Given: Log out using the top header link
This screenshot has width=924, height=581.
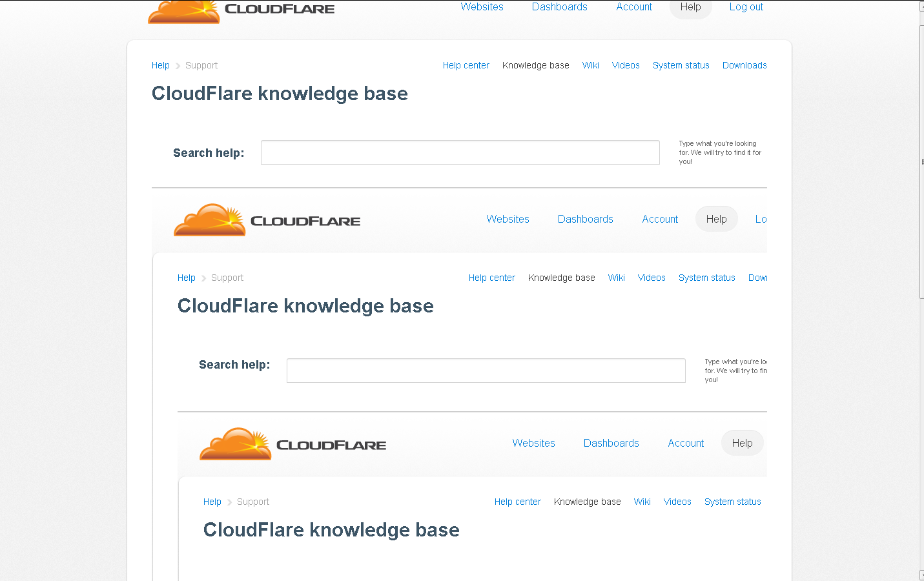Looking at the screenshot, I should click(x=746, y=7).
